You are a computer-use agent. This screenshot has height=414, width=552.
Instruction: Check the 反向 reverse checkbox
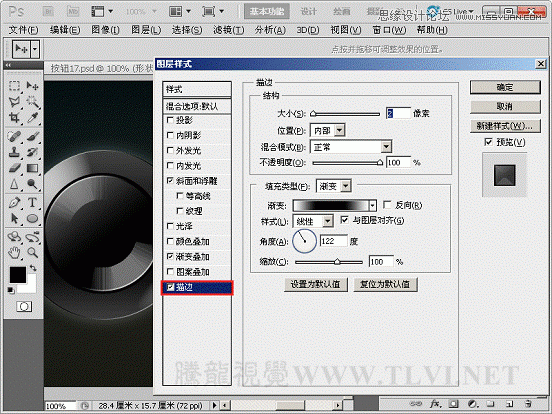pos(387,205)
